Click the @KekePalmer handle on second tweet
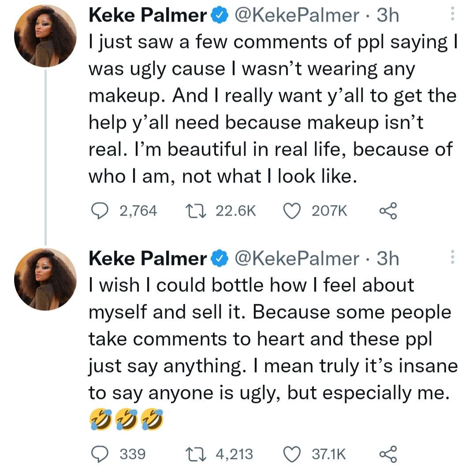This screenshot has width=476, height=472. pyautogui.click(x=297, y=258)
